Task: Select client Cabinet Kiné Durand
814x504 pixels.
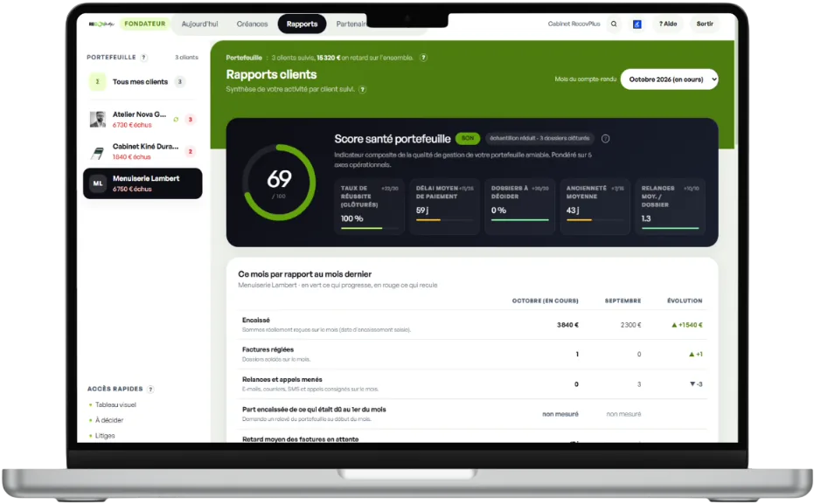Action: coord(143,151)
